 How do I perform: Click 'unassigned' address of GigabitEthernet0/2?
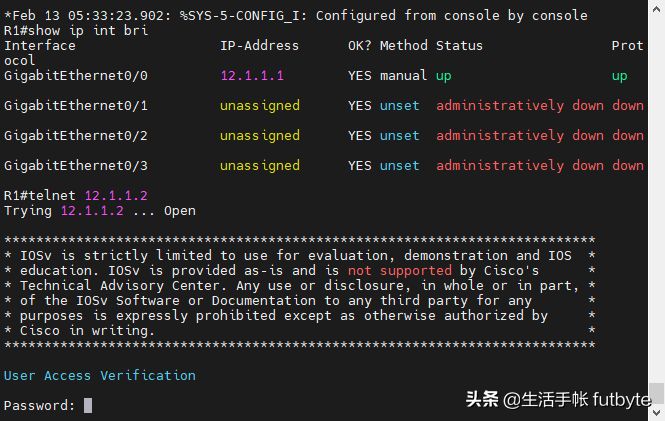point(260,136)
